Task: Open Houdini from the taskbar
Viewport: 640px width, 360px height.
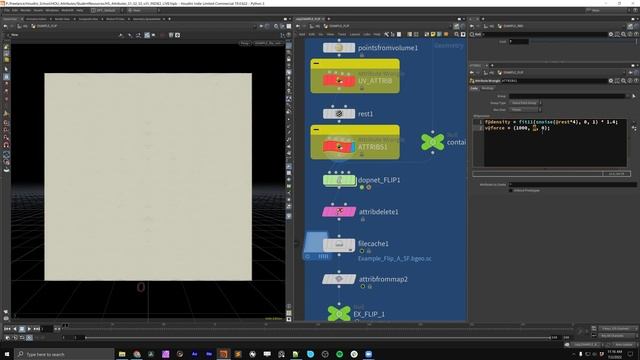Action: coord(223,354)
